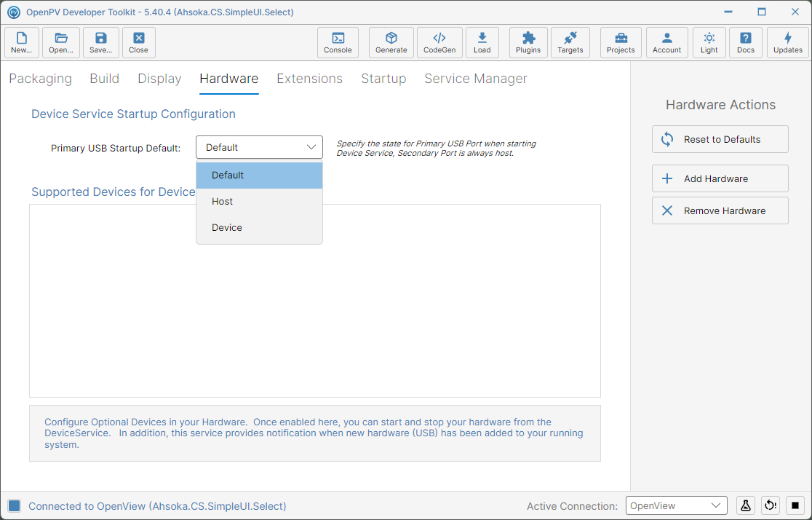812x520 pixels.
Task: Open the Startup tab
Action: coord(383,78)
